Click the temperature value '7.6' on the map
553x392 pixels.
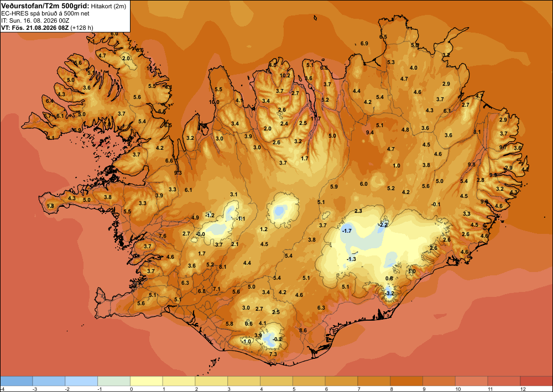(163, 236)
